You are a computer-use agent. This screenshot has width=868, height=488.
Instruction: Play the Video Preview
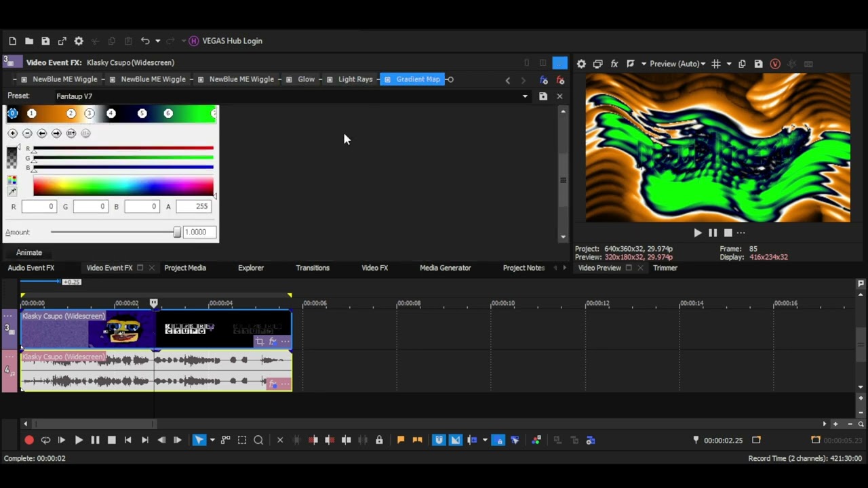pos(698,233)
